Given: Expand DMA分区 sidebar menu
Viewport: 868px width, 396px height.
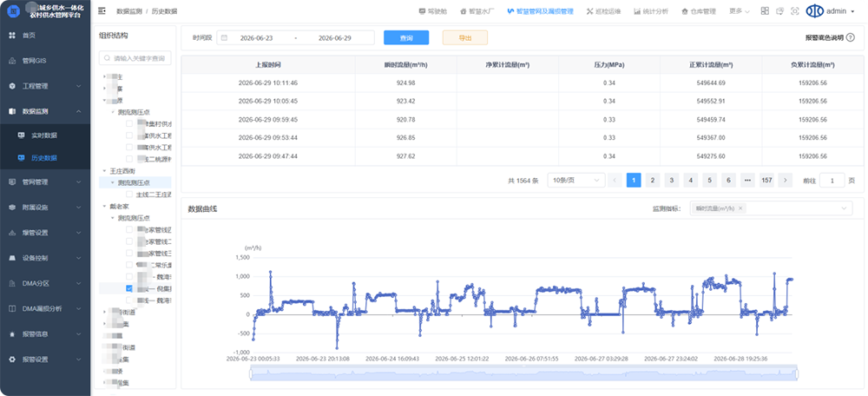Looking at the screenshot, I should click(45, 283).
